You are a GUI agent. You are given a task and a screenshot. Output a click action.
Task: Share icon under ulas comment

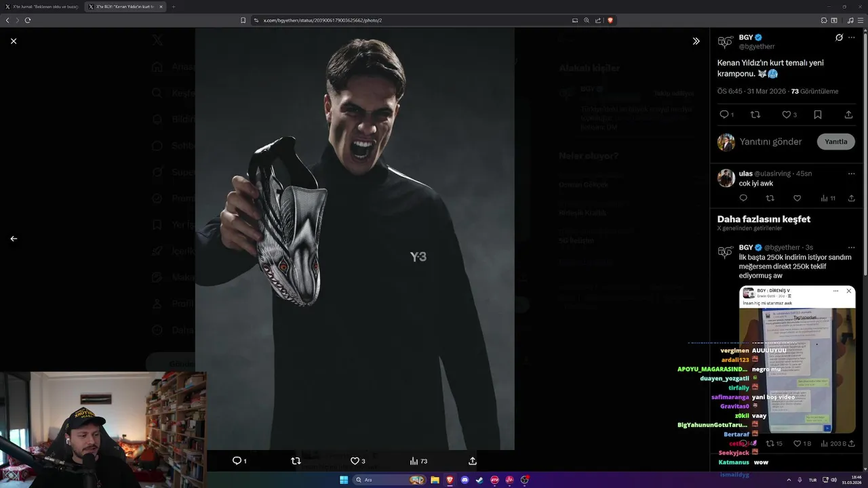click(852, 198)
